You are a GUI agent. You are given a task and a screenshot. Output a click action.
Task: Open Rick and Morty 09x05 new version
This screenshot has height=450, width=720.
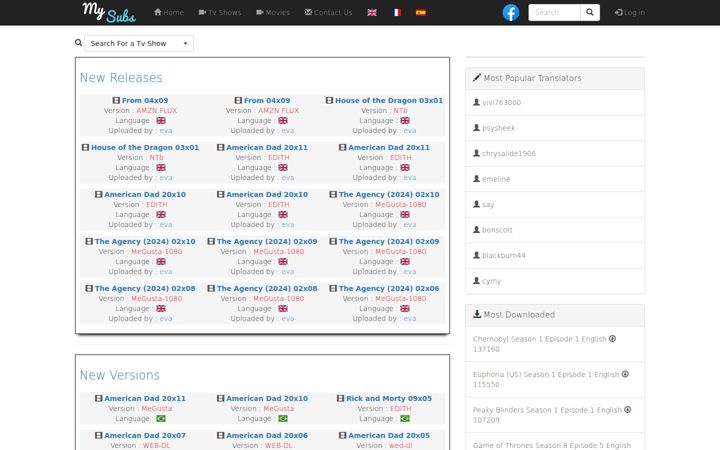click(389, 398)
